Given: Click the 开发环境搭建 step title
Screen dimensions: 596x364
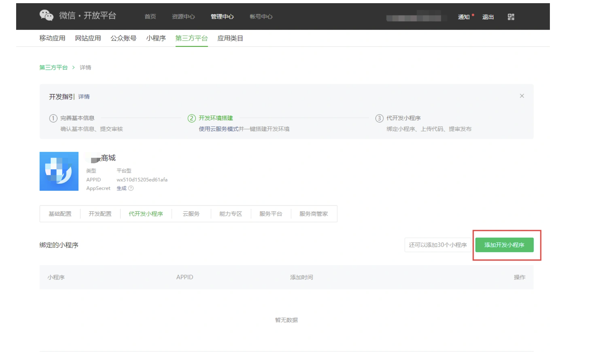Looking at the screenshot, I should pyautogui.click(x=216, y=118).
